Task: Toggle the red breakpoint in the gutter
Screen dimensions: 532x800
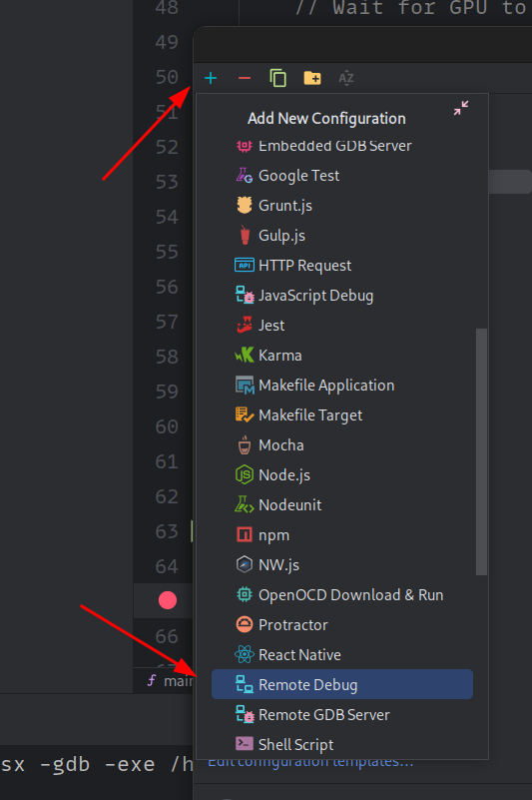Action: tap(168, 600)
